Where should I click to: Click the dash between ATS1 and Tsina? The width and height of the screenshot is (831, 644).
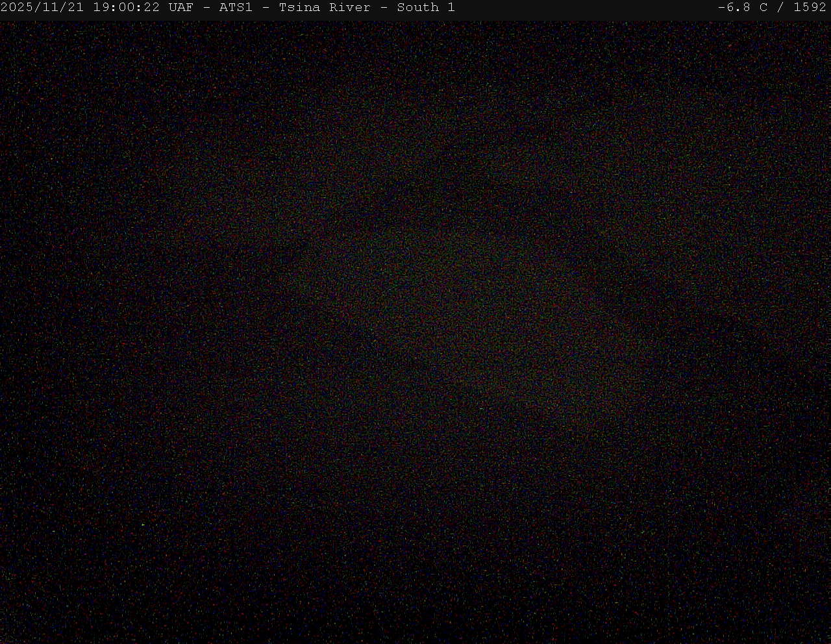pos(266,8)
